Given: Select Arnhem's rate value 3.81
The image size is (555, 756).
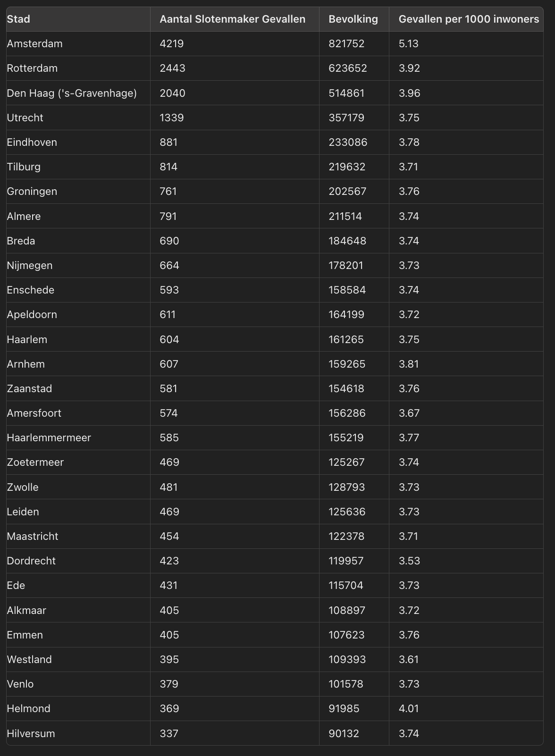Looking at the screenshot, I should coord(408,364).
